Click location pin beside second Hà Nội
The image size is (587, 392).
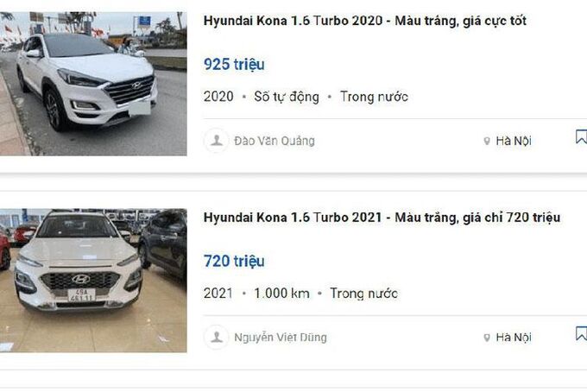(x=487, y=338)
